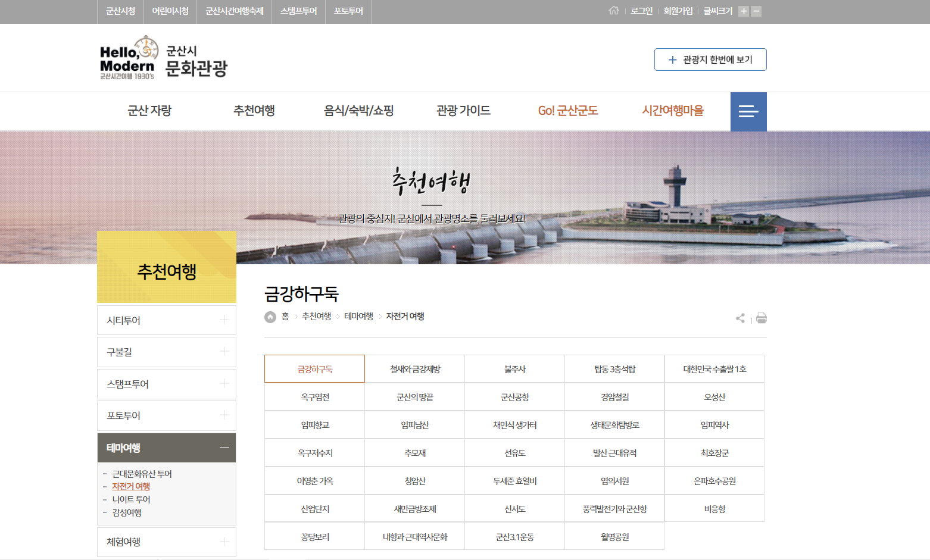Click the share icon beside breadcrumb
The width and height of the screenshot is (930, 560).
point(740,318)
